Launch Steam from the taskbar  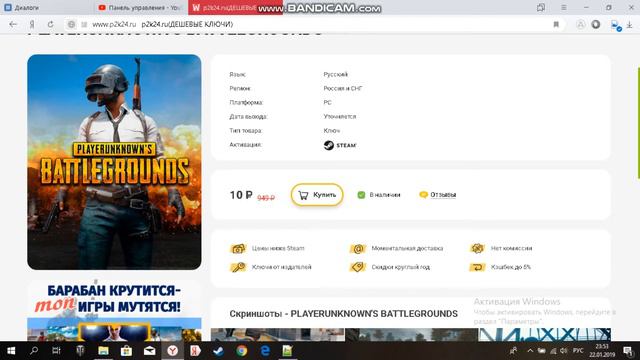click(218, 351)
